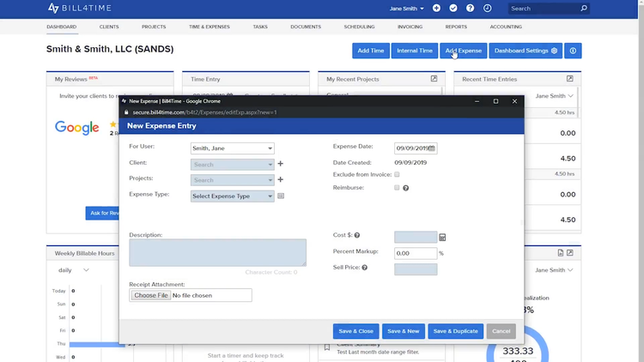Open the Reports tab
This screenshot has height=362, width=644.
point(456,27)
